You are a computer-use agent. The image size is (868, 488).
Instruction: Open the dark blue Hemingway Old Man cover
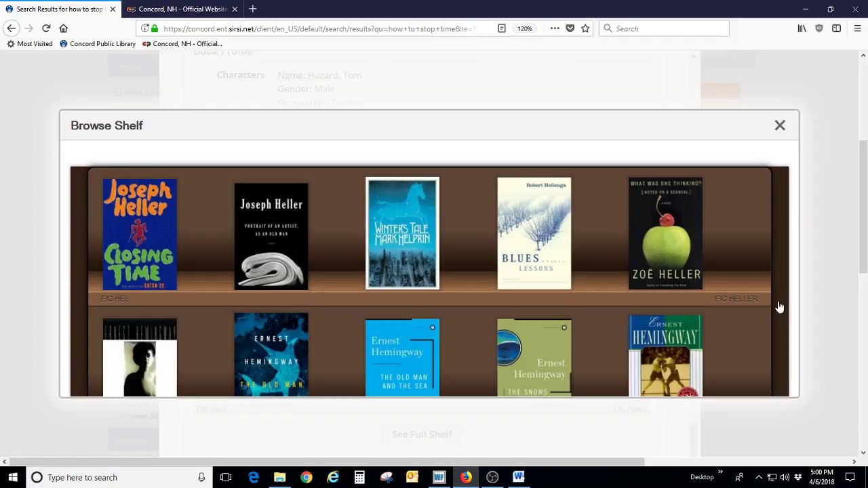(x=271, y=354)
